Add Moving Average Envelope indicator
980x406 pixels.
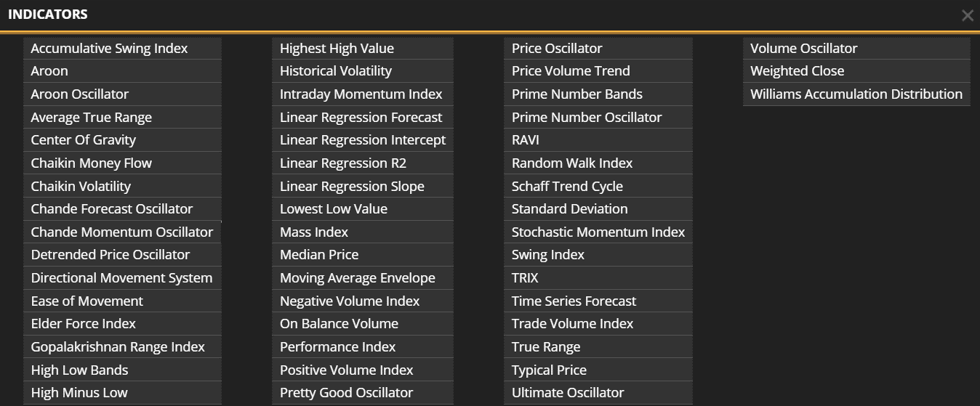(358, 278)
